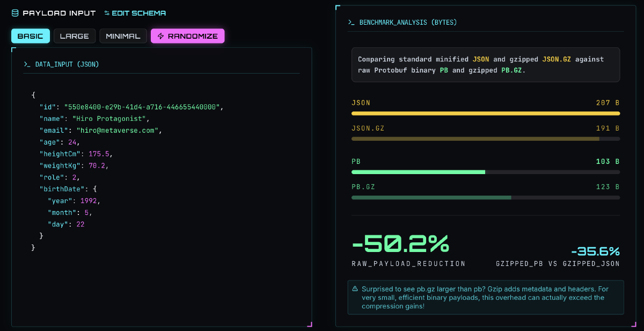This screenshot has height=331, width=644.
Task: Click the "role": 2 line
Action: click(x=59, y=177)
